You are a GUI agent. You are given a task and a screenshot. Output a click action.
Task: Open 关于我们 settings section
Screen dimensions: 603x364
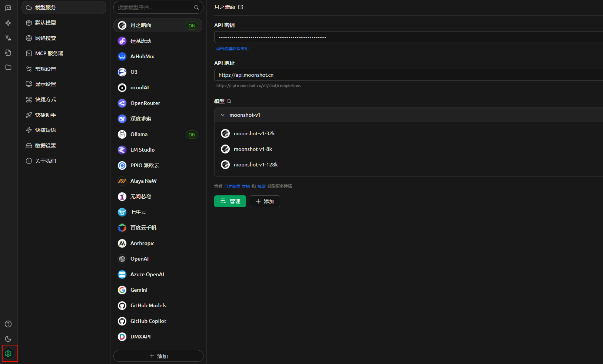[x=64, y=161]
